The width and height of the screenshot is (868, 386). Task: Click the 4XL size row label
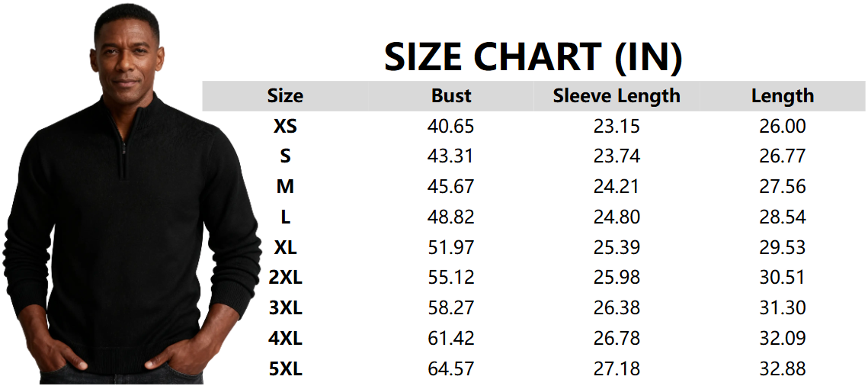click(x=285, y=339)
